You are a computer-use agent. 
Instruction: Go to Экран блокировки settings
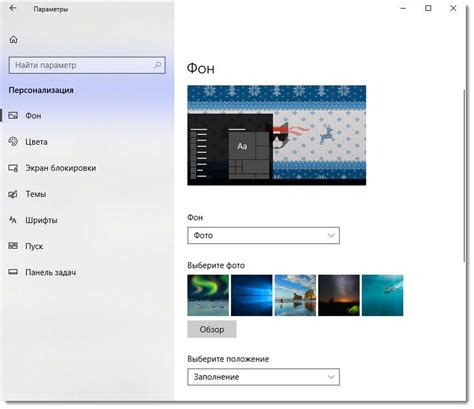[61, 168]
